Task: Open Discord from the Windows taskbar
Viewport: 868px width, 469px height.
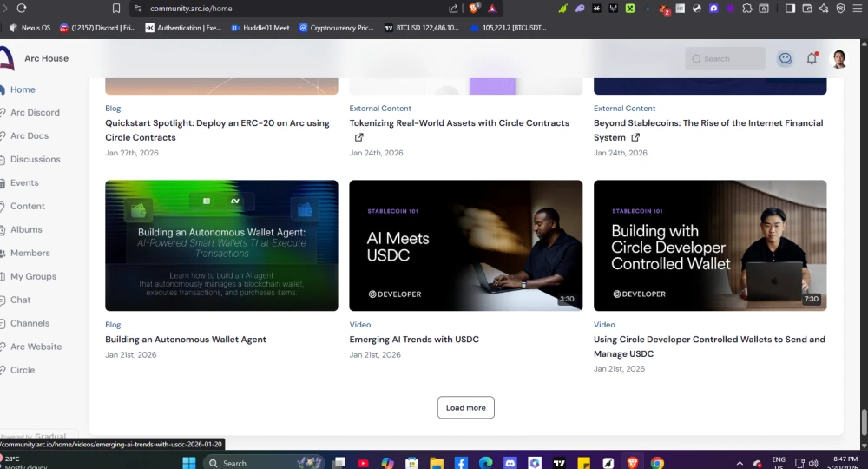Action: 510,463
